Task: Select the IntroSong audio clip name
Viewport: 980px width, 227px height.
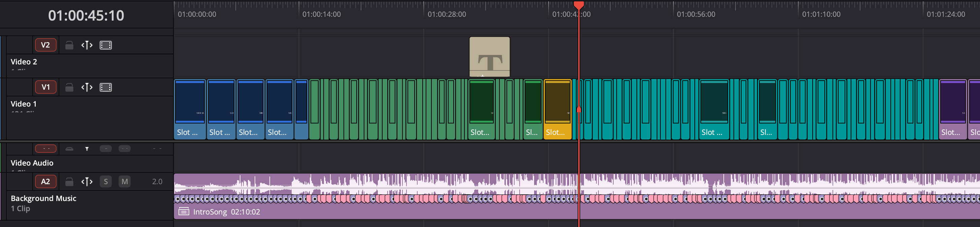Action: tap(210, 212)
